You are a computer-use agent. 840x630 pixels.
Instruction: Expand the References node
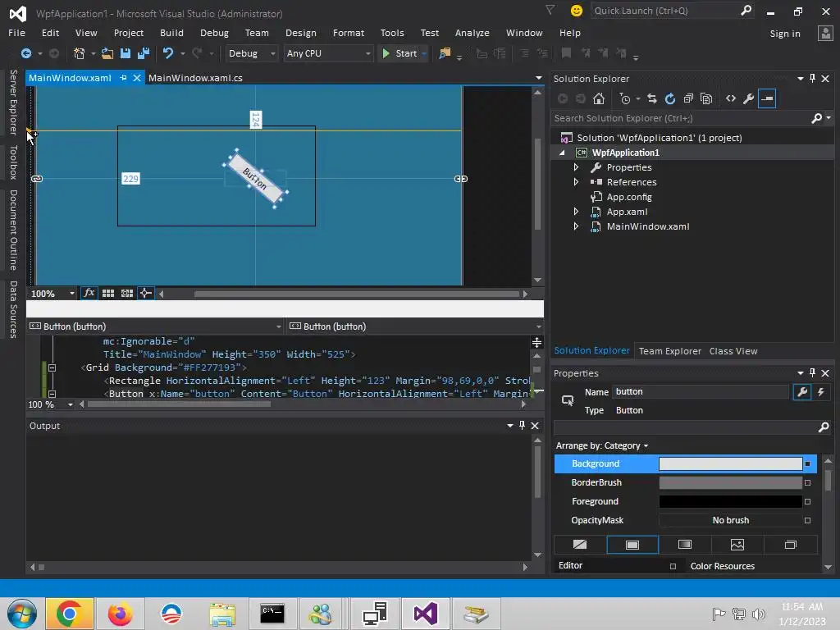tap(577, 182)
